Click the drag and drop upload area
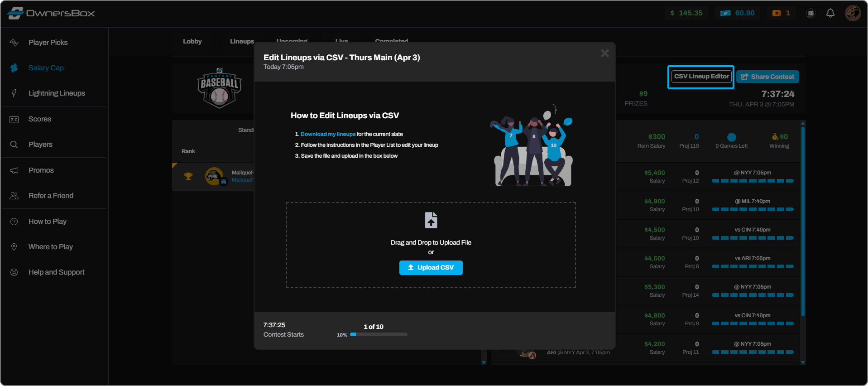The width and height of the screenshot is (868, 386). [431, 227]
